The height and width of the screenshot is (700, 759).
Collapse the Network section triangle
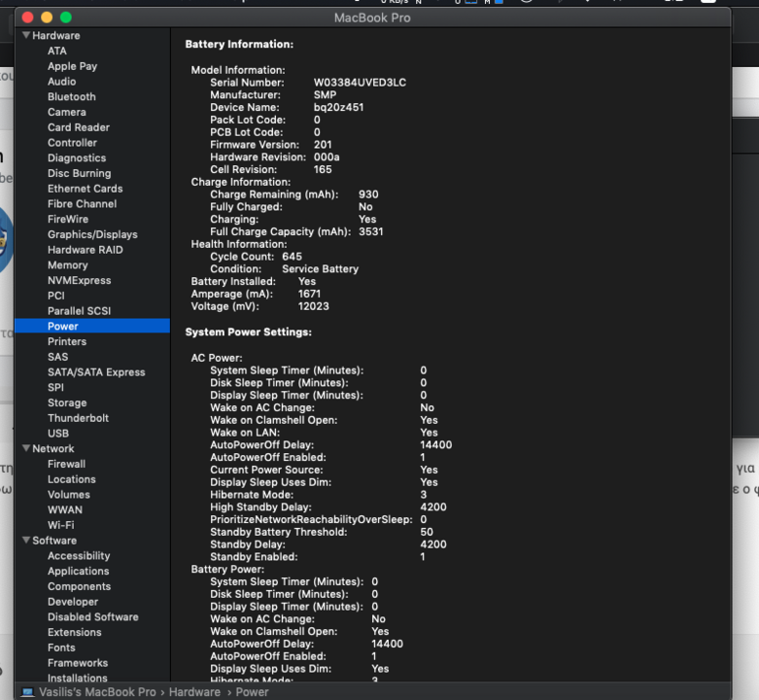click(x=26, y=448)
